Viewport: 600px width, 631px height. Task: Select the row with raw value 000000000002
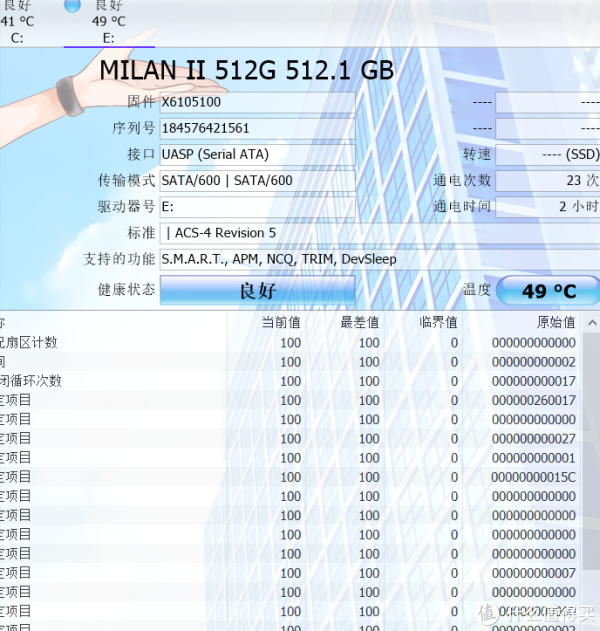290,362
